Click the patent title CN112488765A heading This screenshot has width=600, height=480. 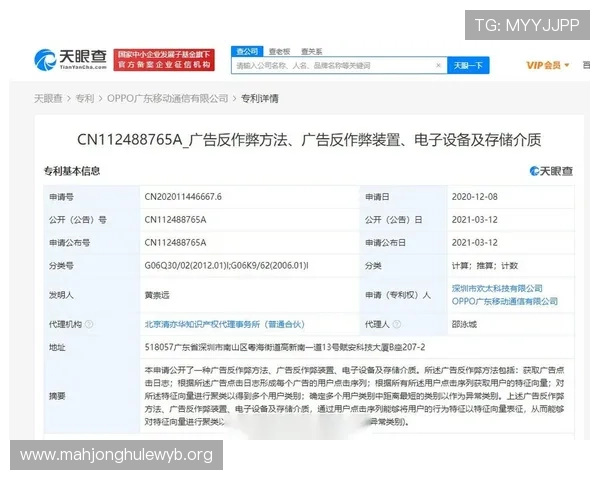(x=309, y=140)
